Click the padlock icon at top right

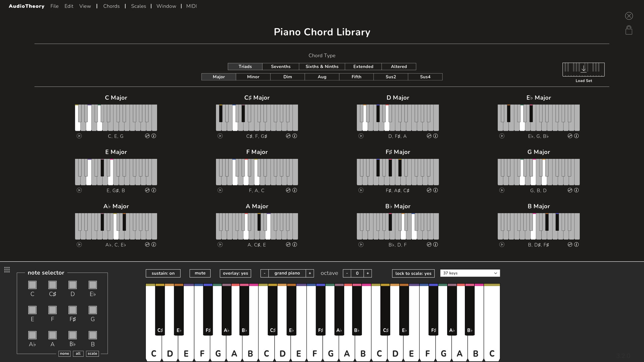pos(629,30)
